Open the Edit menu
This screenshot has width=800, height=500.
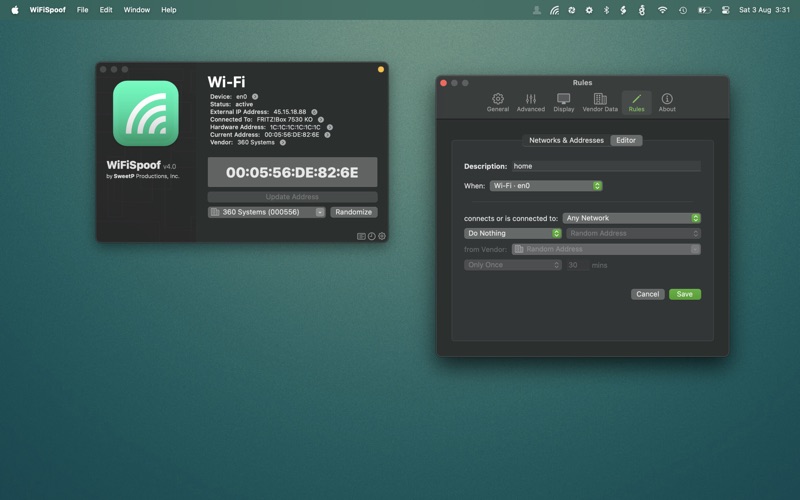tap(106, 10)
